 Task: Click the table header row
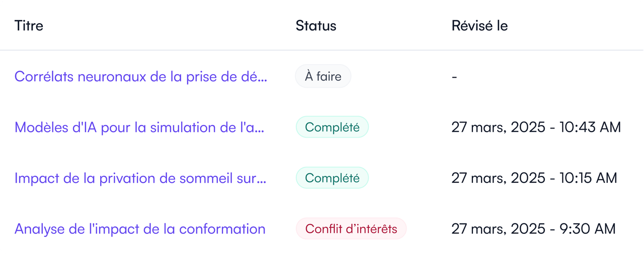tap(322, 25)
